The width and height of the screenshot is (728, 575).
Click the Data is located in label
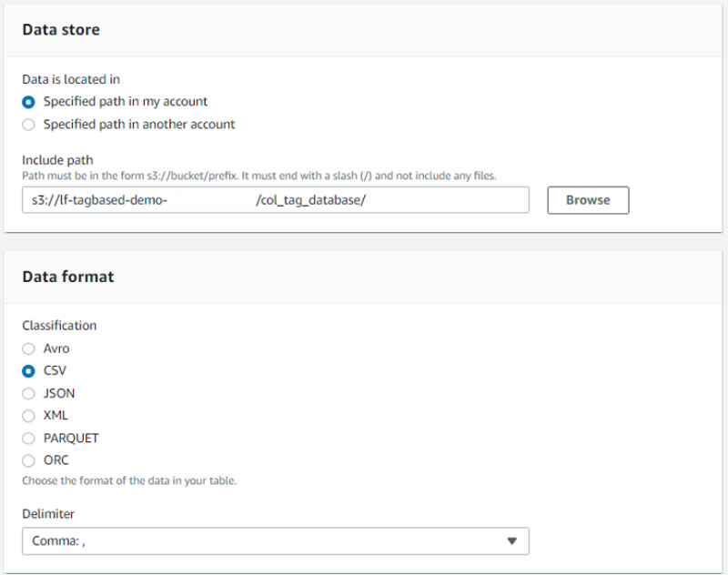71,79
